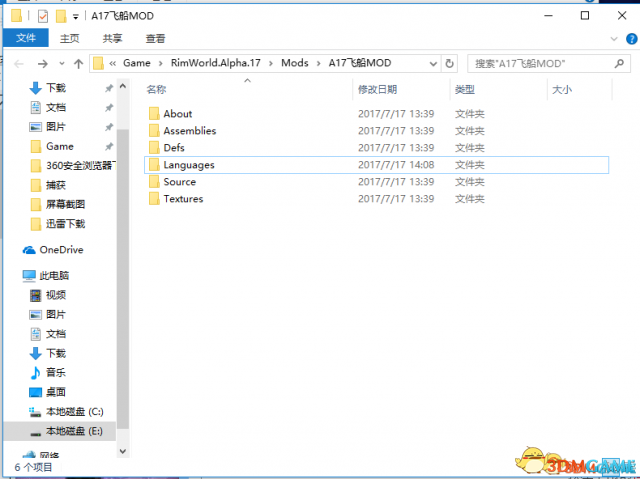
Task: Select the Assemblies folder icon
Action: [x=154, y=131]
